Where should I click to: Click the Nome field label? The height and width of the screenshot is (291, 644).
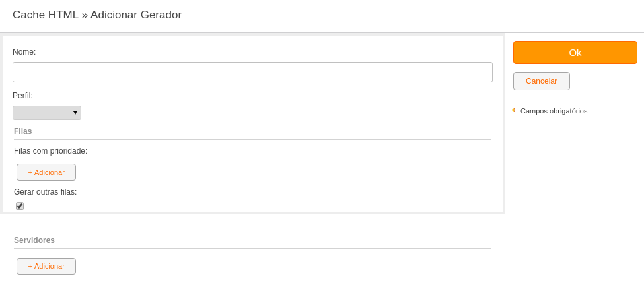point(24,52)
